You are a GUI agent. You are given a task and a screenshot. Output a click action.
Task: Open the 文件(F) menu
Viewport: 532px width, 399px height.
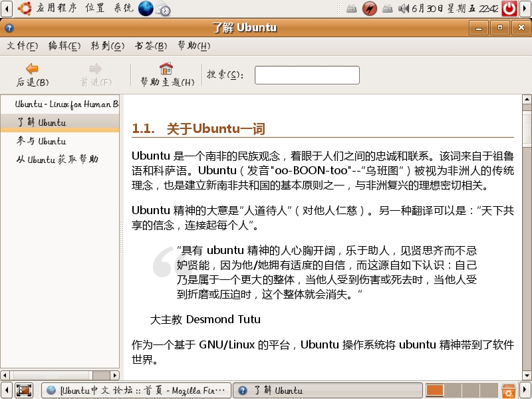tap(23, 45)
